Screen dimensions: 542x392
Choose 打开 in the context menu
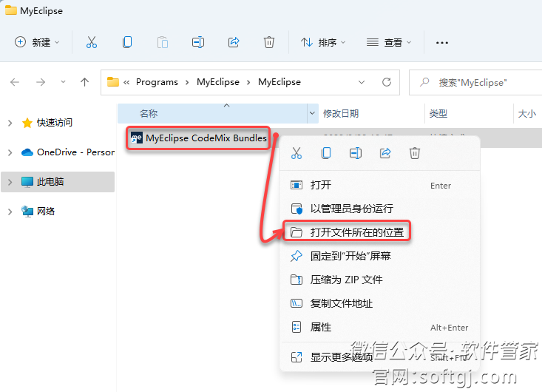click(379, 186)
